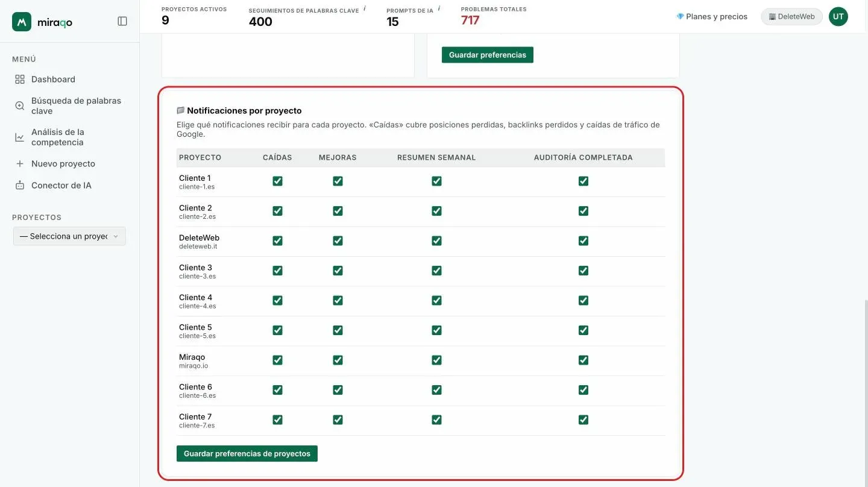Click the RESUMEN SEMANAL column header

point(436,158)
